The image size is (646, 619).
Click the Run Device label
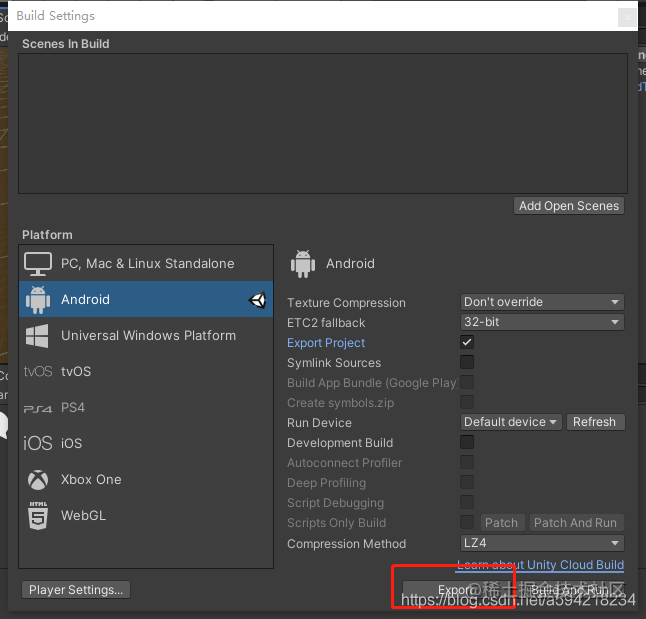pyautogui.click(x=319, y=423)
